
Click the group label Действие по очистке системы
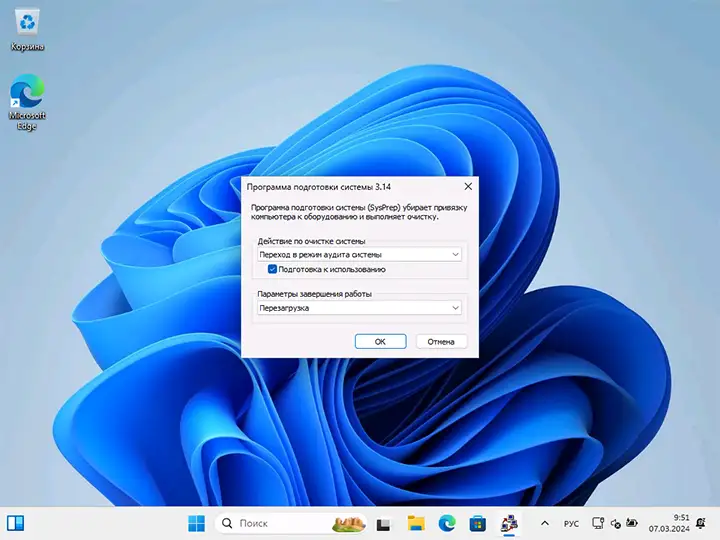pos(311,241)
